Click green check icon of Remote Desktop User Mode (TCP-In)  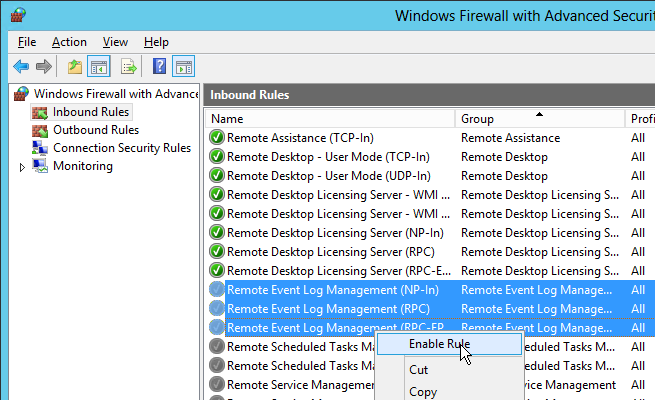pyautogui.click(x=217, y=157)
